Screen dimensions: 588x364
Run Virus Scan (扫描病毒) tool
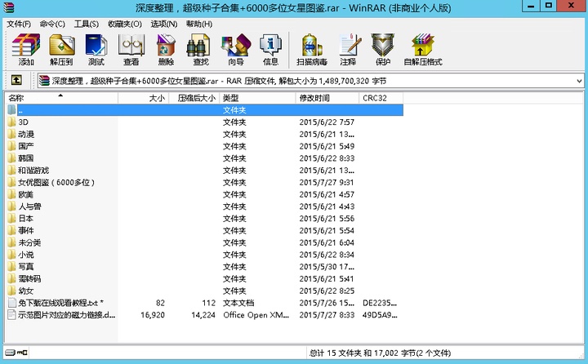pos(313,49)
